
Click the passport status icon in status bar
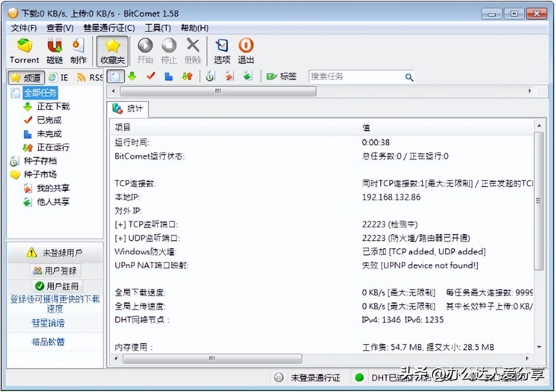pyautogui.click(x=279, y=378)
